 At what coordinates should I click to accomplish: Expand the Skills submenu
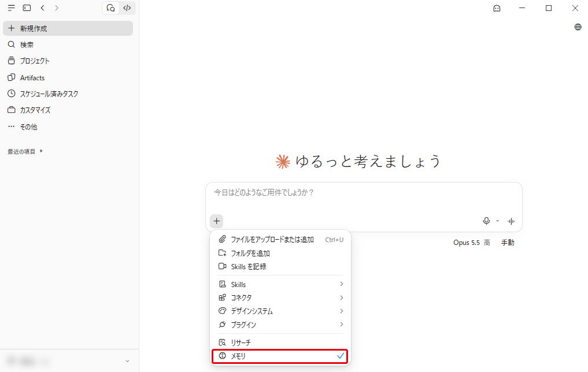pos(280,284)
